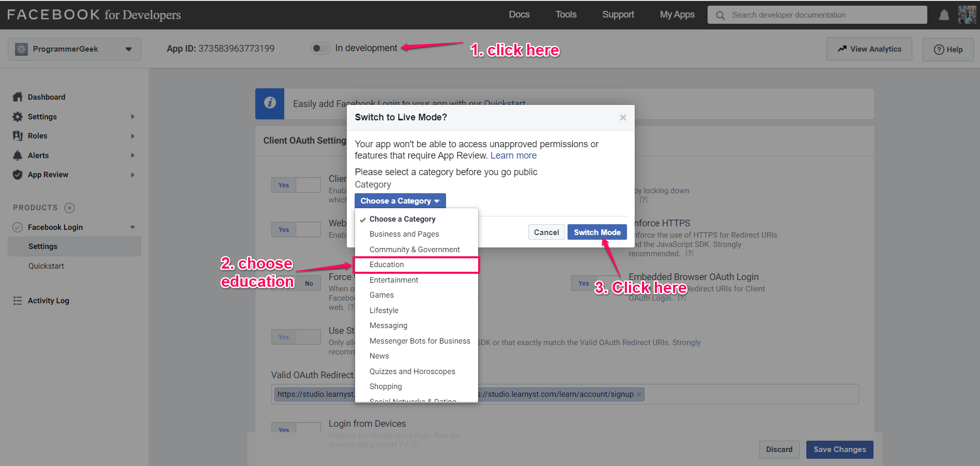Select Games category
This screenshot has width=980, height=466.
point(416,295)
